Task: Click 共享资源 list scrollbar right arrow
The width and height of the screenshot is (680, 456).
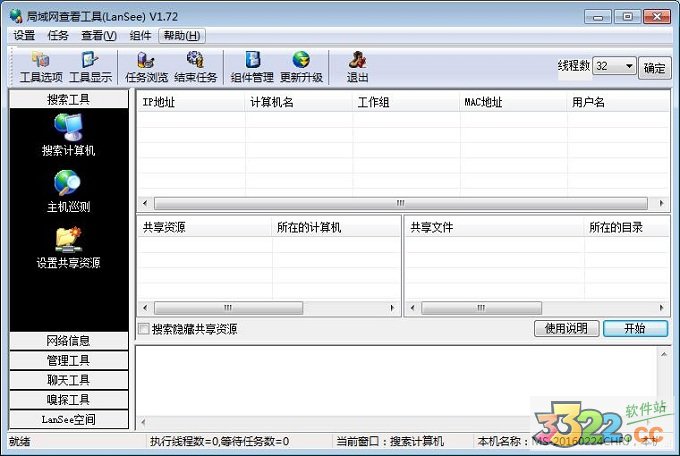Action: (392, 308)
